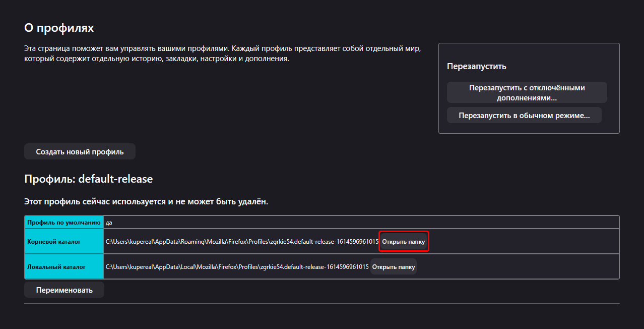
Task: Open folder for Корневой каталог row
Action: point(404,242)
